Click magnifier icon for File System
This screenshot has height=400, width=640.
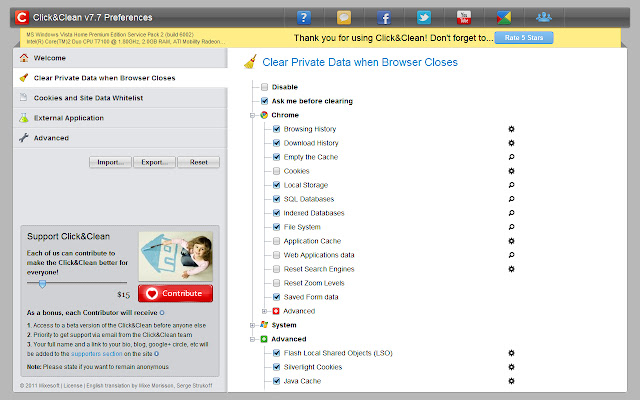511,227
